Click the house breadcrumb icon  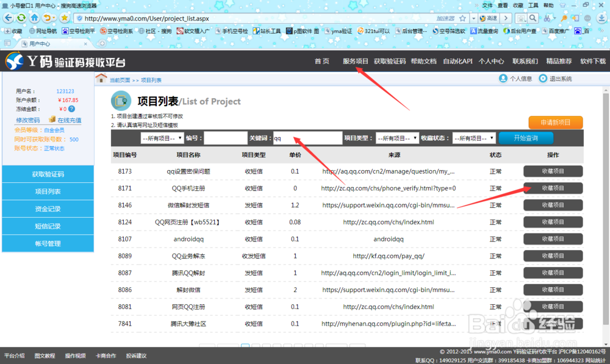tap(101, 78)
